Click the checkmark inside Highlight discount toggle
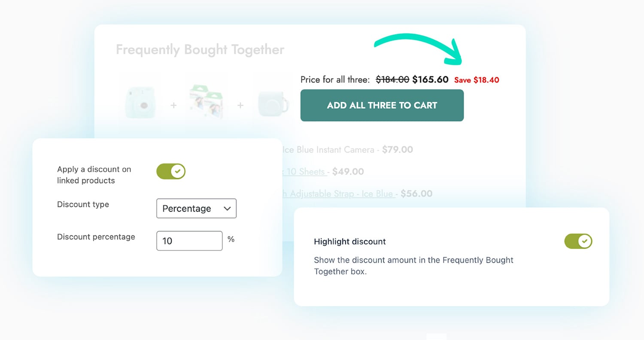The height and width of the screenshot is (340, 644). click(584, 241)
